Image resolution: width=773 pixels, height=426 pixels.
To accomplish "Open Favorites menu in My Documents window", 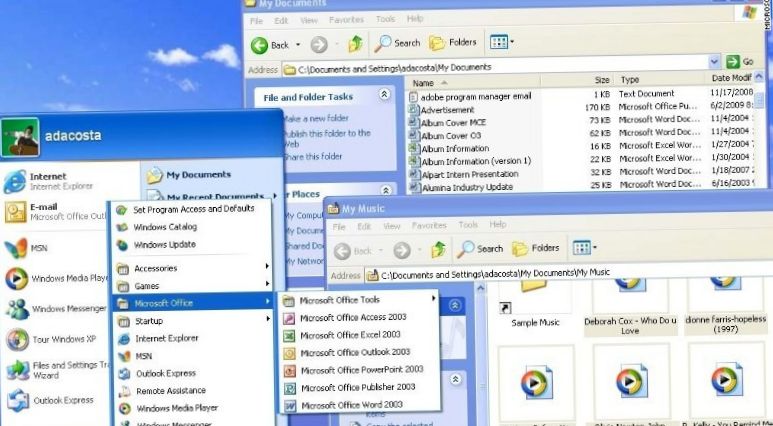I will (346, 20).
